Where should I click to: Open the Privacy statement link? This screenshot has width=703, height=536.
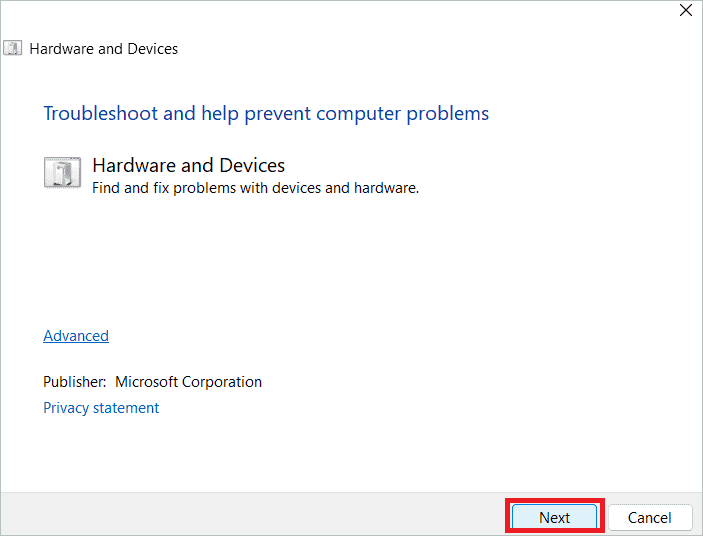101,408
